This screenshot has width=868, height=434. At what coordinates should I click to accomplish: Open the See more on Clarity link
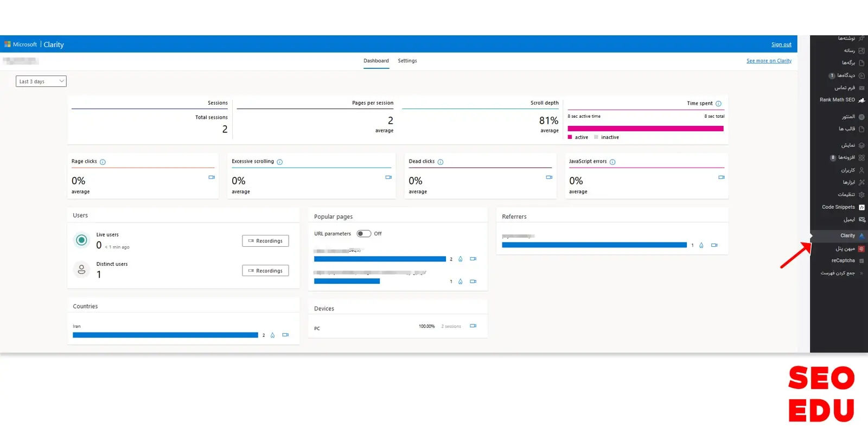pyautogui.click(x=768, y=61)
